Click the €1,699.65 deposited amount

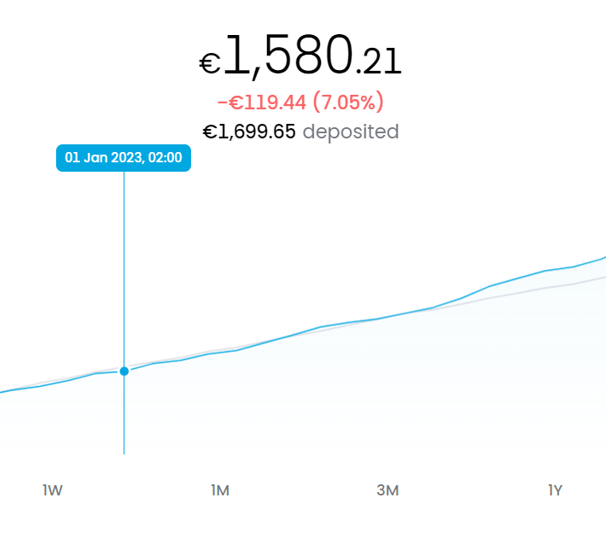point(249,132)
